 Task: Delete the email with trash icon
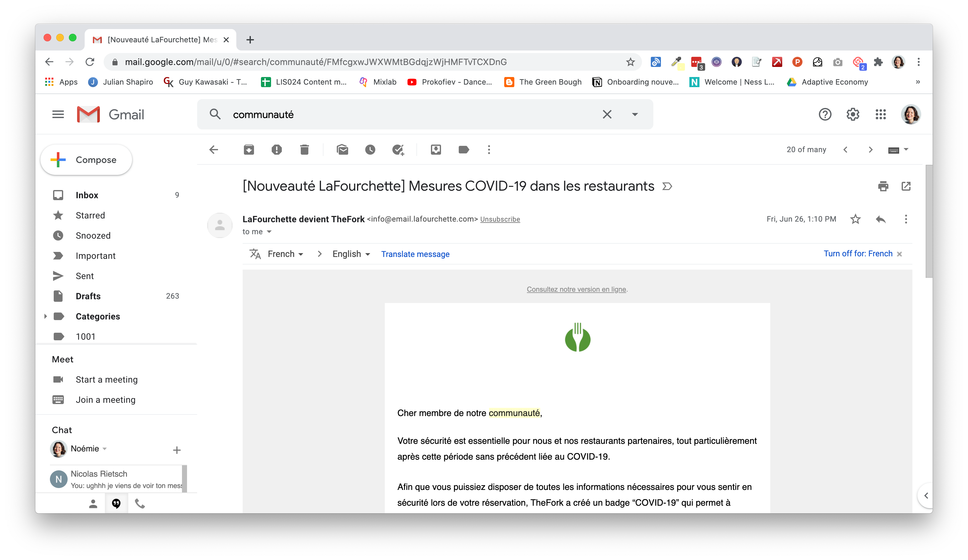[x=304, y=150]
